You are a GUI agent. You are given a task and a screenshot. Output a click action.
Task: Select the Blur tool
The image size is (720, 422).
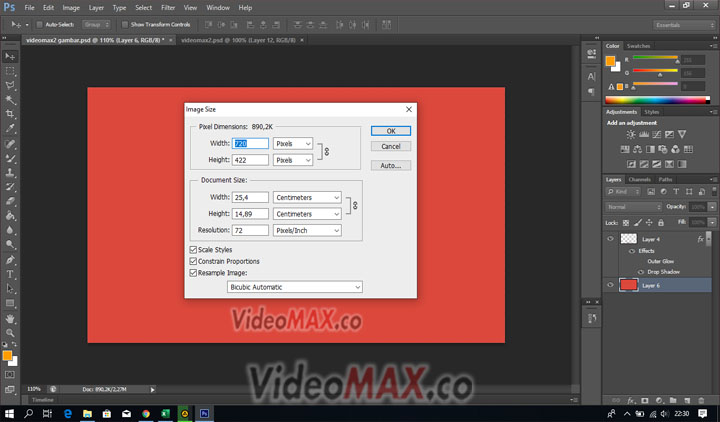coord(10,230)
